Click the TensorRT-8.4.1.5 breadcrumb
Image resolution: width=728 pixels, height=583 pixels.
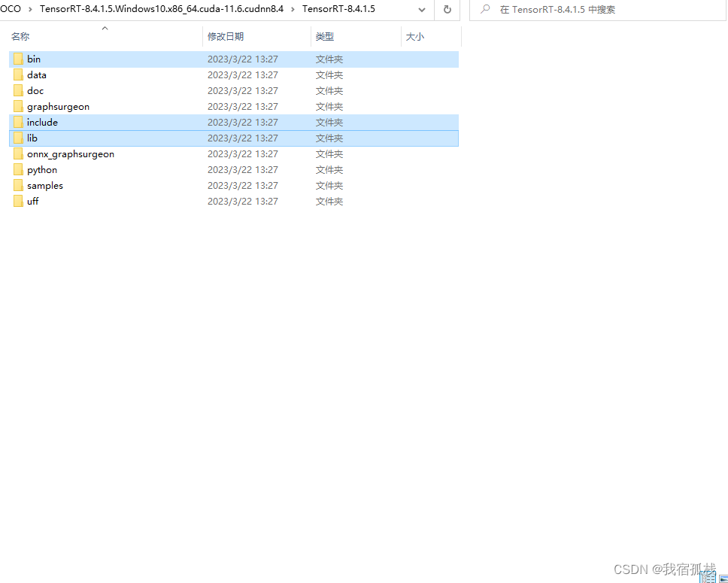pyautogui.click(x=338, y=9)
